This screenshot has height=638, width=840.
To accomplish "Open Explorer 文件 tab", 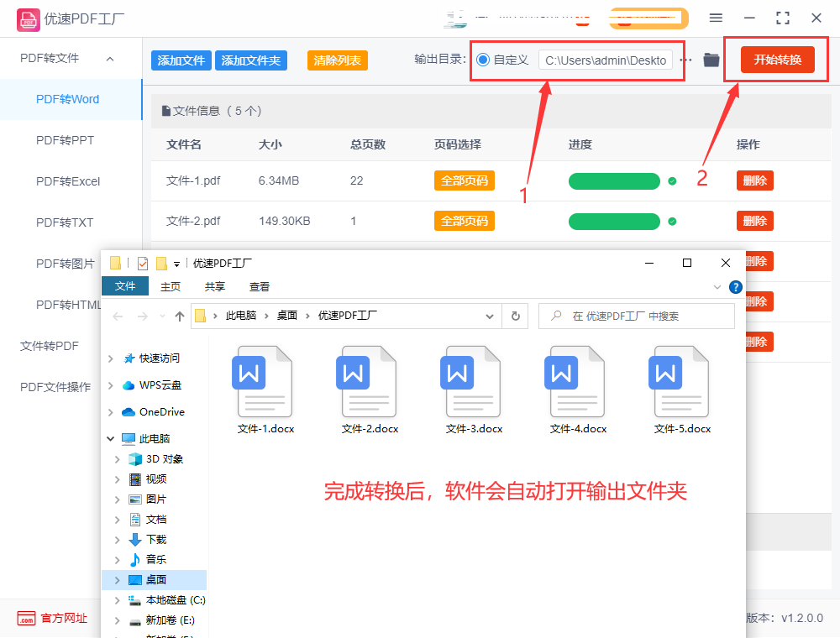I will 125,286.
